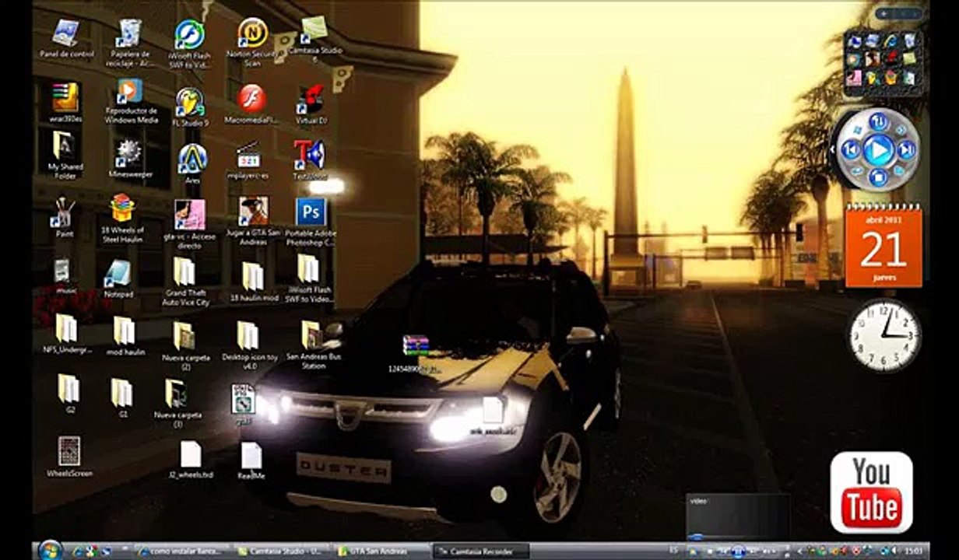
Task: Play media in the sidebar player gadget
Action: pos(878,149)
